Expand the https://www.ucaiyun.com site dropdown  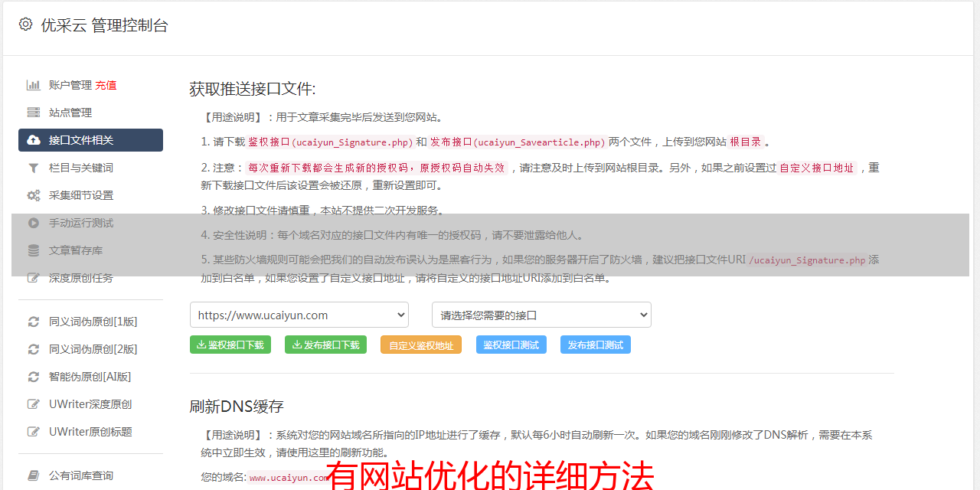(x=299, y=315)
